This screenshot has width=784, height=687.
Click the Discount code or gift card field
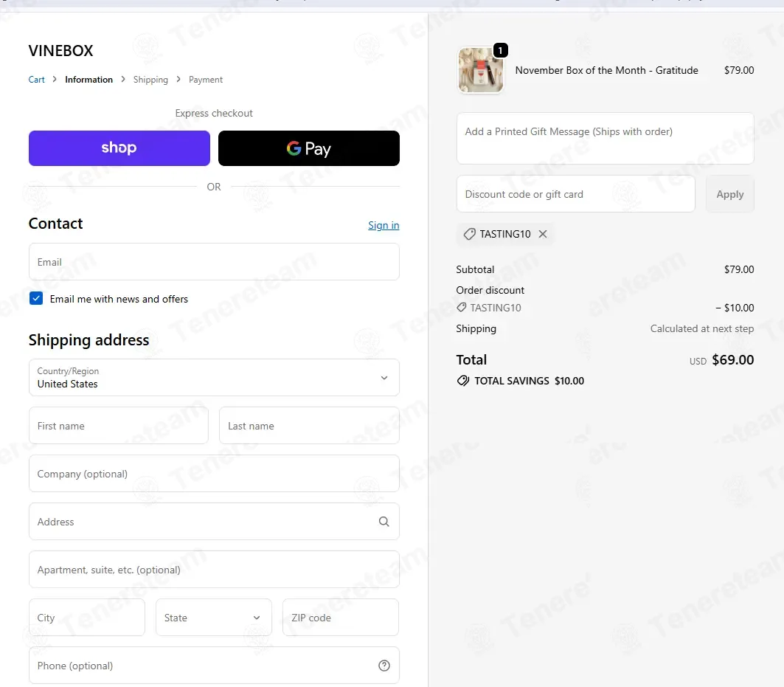(x=575, y=193)
